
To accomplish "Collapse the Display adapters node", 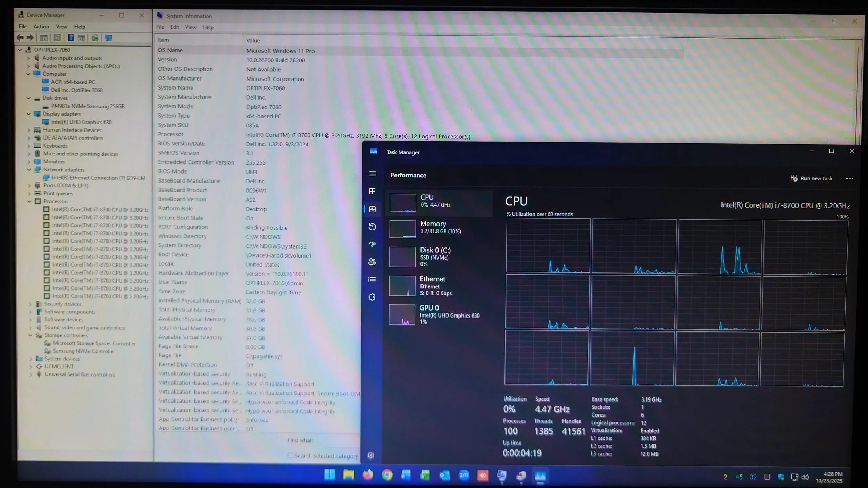I will pyautogui.click(x=29, y=114).
